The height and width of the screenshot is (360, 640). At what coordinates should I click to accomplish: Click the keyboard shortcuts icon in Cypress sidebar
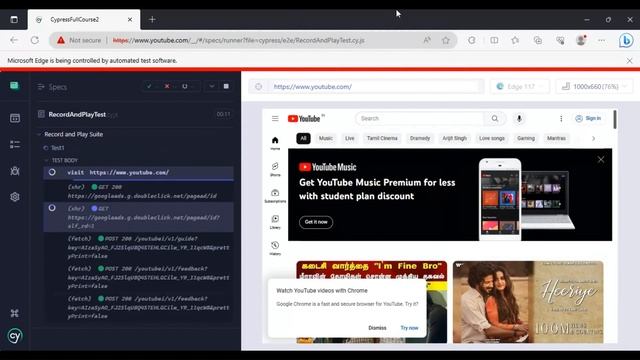pyautogui.click(x=15, y=313)
